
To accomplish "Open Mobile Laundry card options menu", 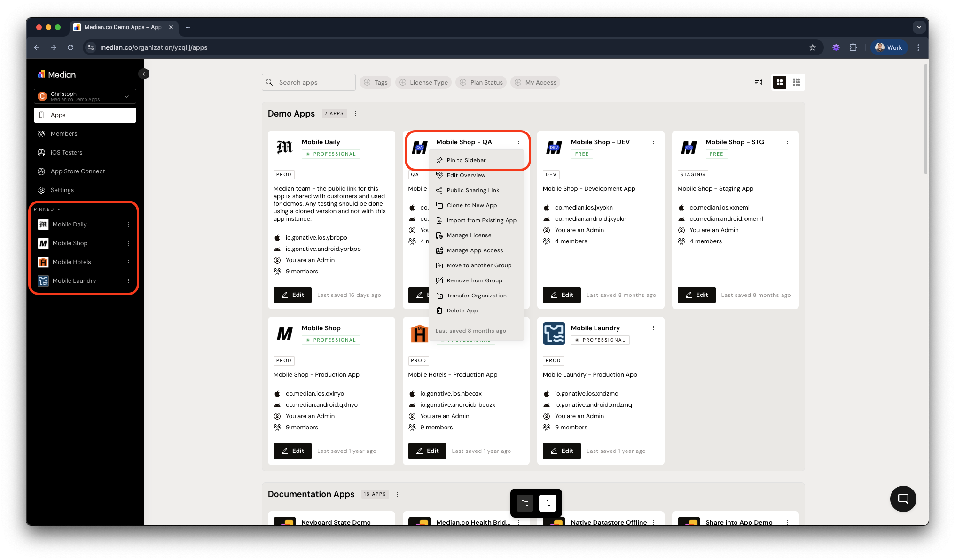I will tap(653, 328).
